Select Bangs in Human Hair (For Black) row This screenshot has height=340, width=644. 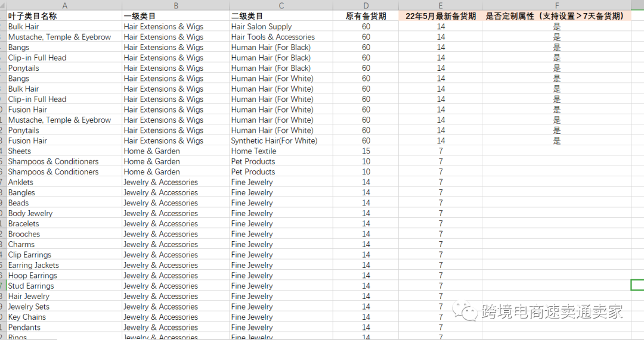[64, 47]
